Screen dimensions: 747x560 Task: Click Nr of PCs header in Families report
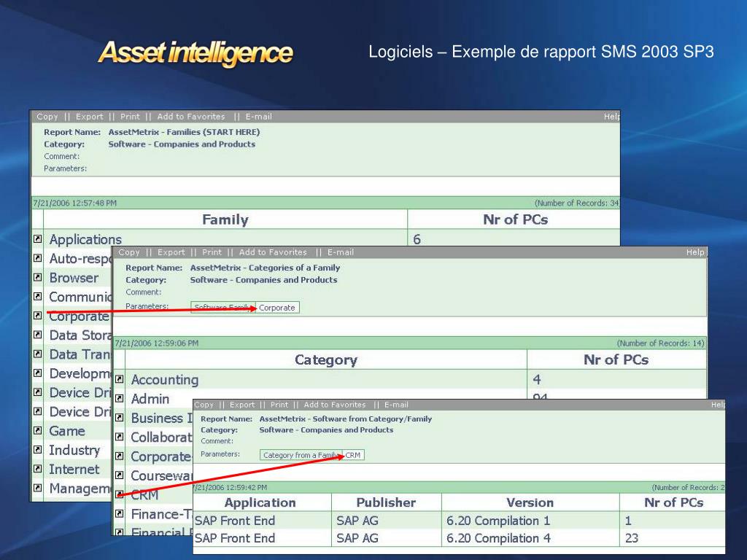516,219
